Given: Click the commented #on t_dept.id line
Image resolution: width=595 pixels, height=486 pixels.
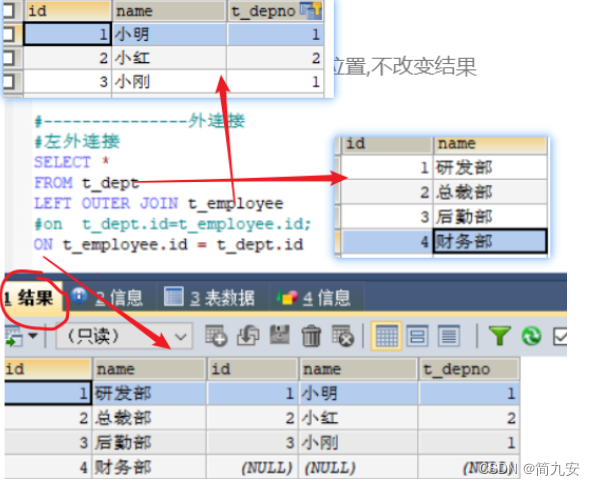Looking at the screenshot, I should (x=173, y=224).
